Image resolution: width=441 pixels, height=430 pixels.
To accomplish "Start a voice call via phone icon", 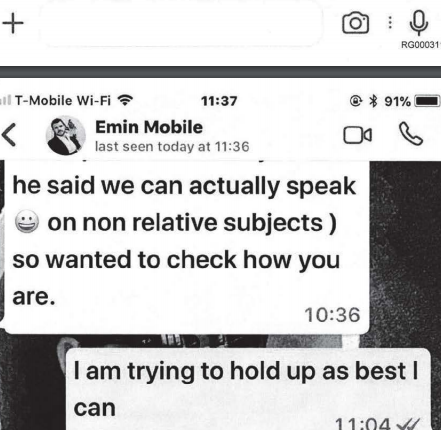I will coord(411,134).
